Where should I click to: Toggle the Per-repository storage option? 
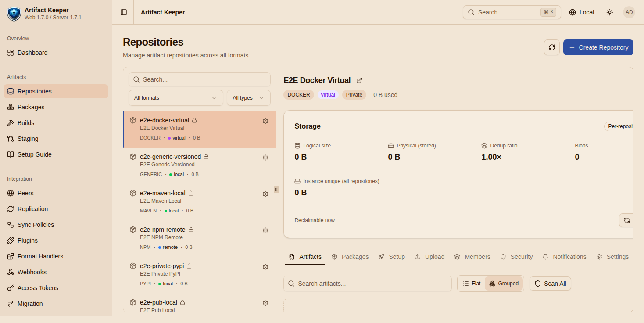[x=619, y=126]
